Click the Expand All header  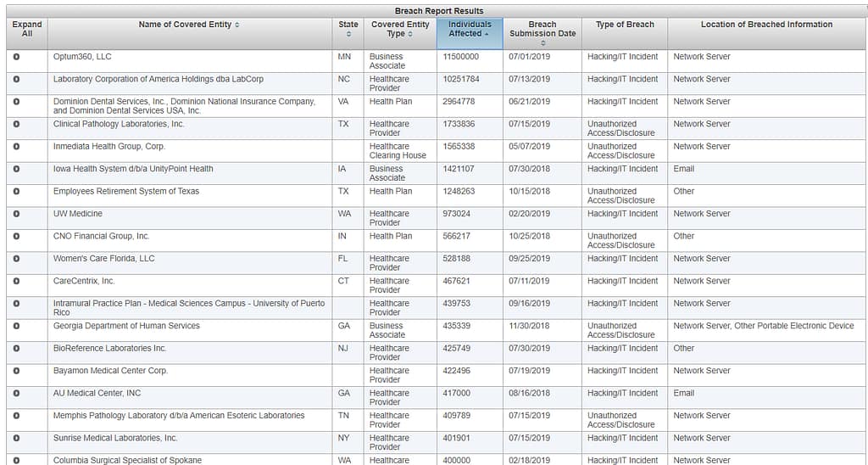click(27, 29)
